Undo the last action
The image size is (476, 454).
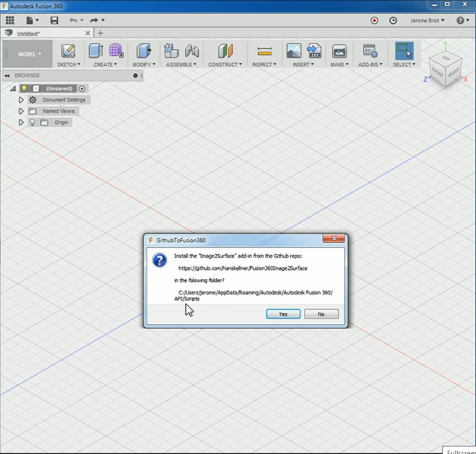point(73,20)
